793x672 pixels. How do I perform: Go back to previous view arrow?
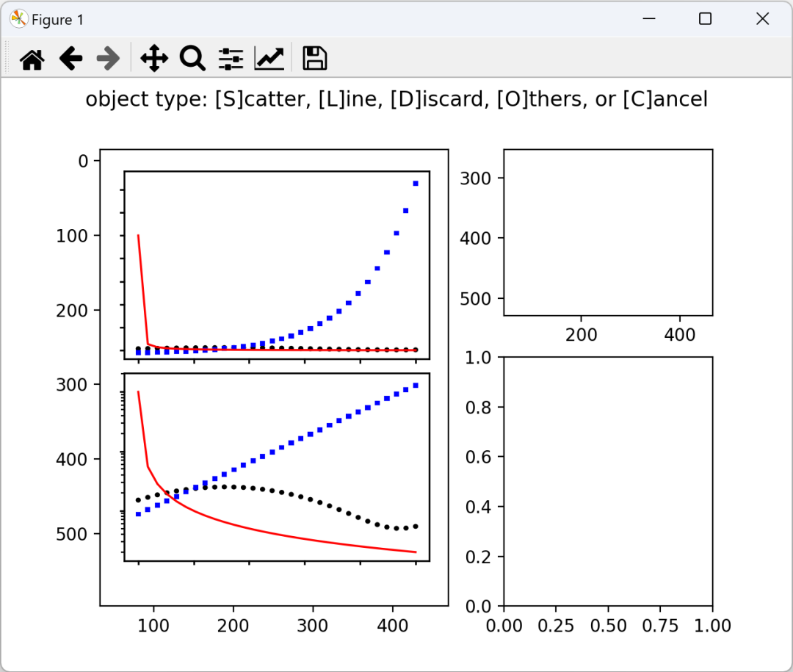70,58
